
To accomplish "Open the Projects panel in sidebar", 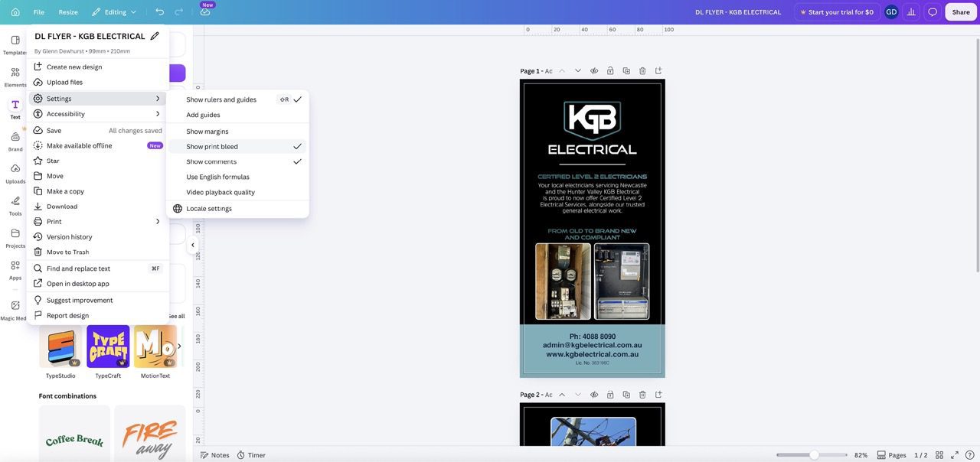I will coord(15,237).
